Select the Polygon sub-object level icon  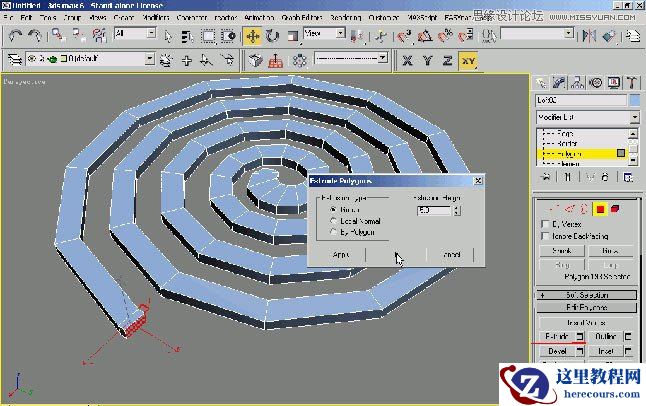click(x=600, y=209)
